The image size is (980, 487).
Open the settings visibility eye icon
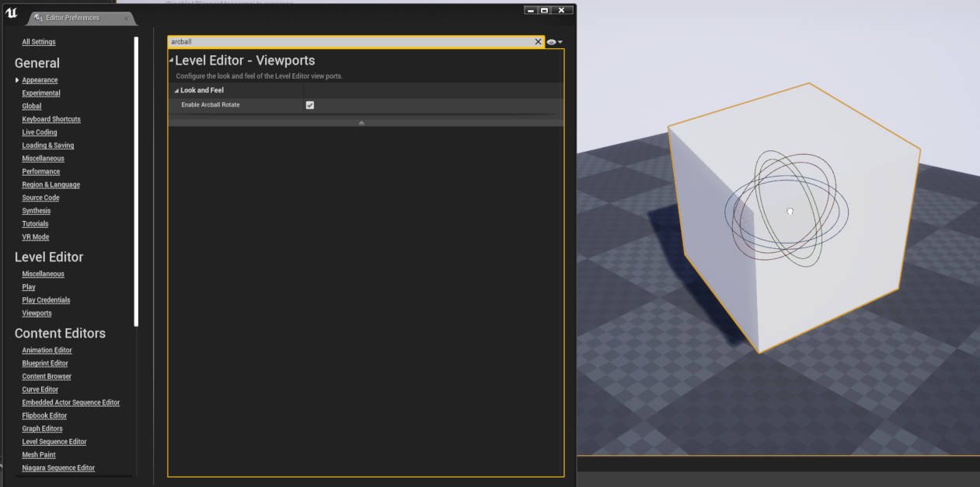tap(551, 41)
